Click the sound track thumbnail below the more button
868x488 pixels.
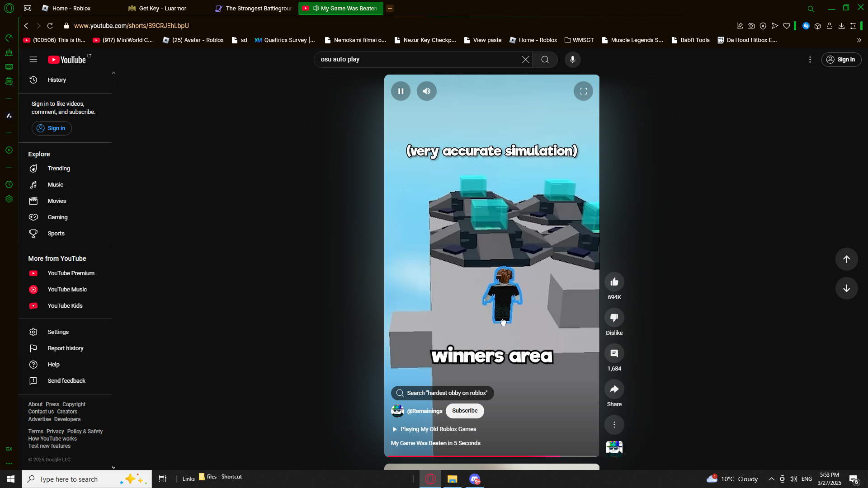614,449
